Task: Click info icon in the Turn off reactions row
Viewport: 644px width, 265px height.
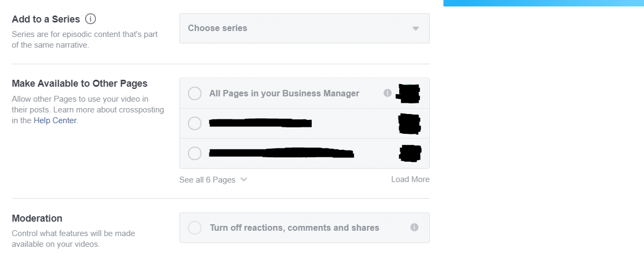Action: click(x=414, y=228)
